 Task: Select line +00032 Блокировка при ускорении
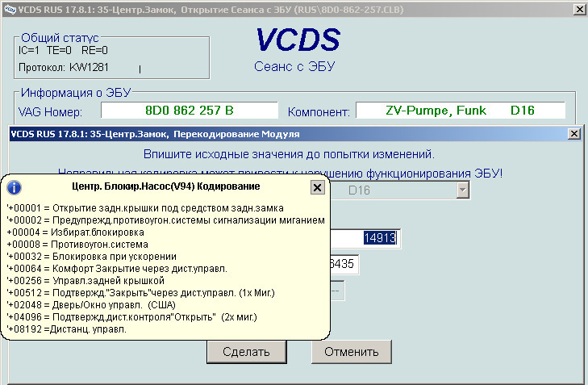click(x=91, y=257)
